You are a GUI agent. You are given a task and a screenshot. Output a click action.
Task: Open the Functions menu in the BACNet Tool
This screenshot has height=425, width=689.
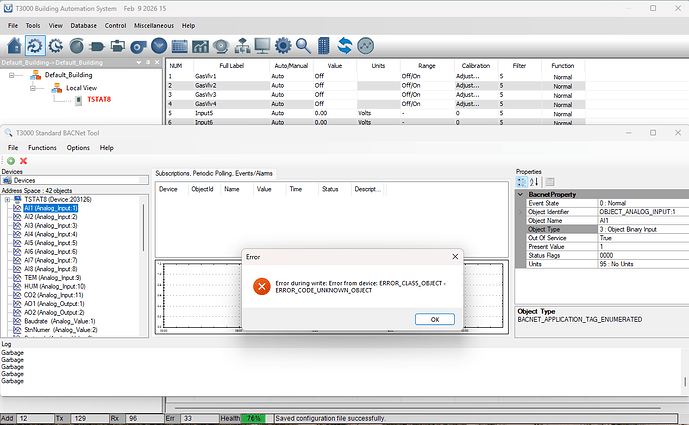click(42, 147)
